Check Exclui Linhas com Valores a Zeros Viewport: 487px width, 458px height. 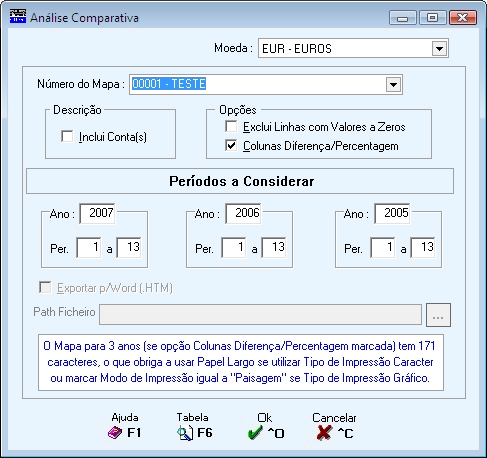click(x=231, y=126)
